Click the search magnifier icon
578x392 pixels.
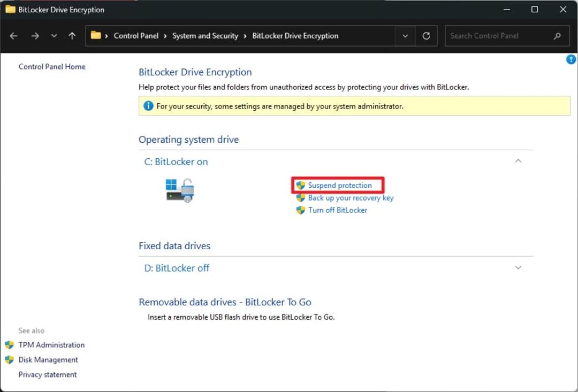pos(557,36)
